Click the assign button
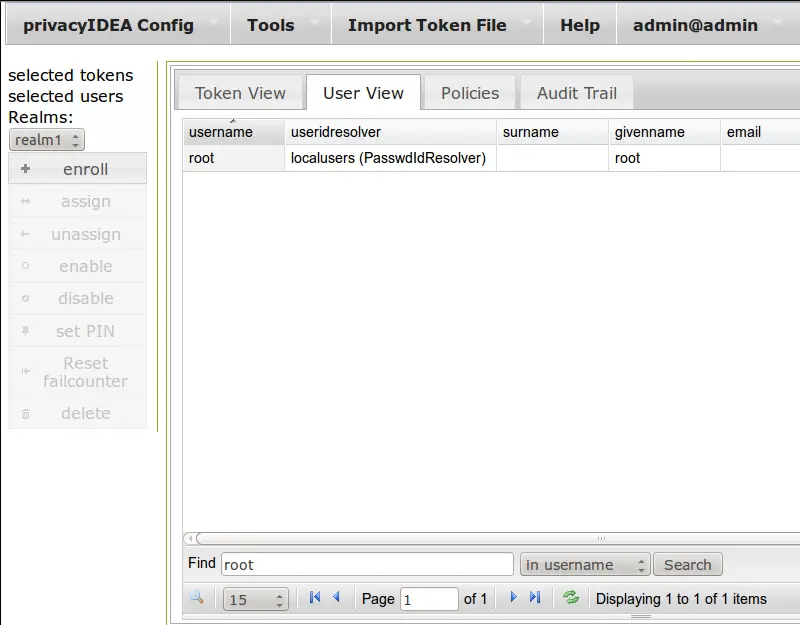Image resolution: width=800 pixels, height=625 pixels. [78, 202]
